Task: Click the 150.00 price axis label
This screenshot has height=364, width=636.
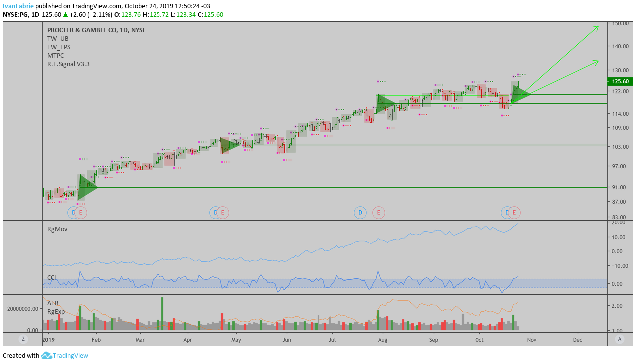Action: (x=620, y=23)
